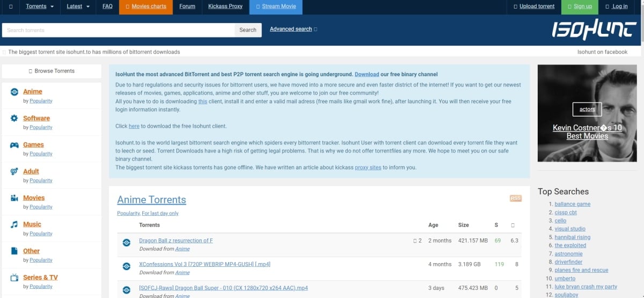Viewport: 644px width, 298px height.
Task: Click top search 'hannibal rising'
Action: [x=573, y=237]
